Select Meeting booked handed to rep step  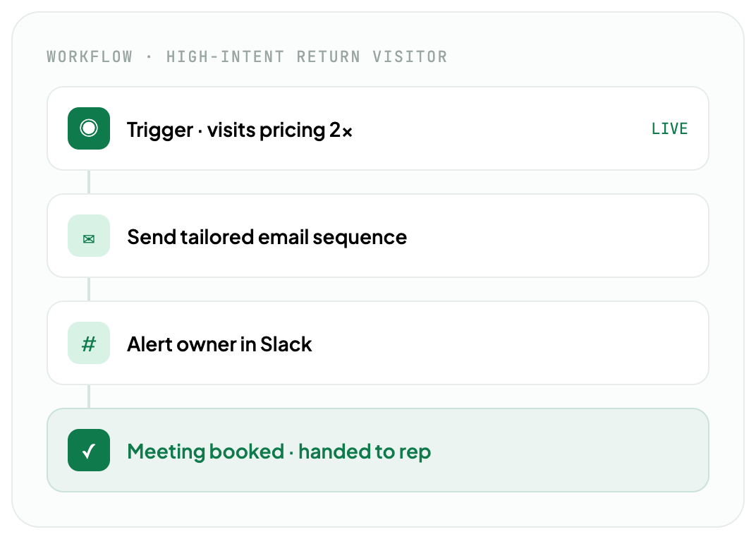(378, 449)
